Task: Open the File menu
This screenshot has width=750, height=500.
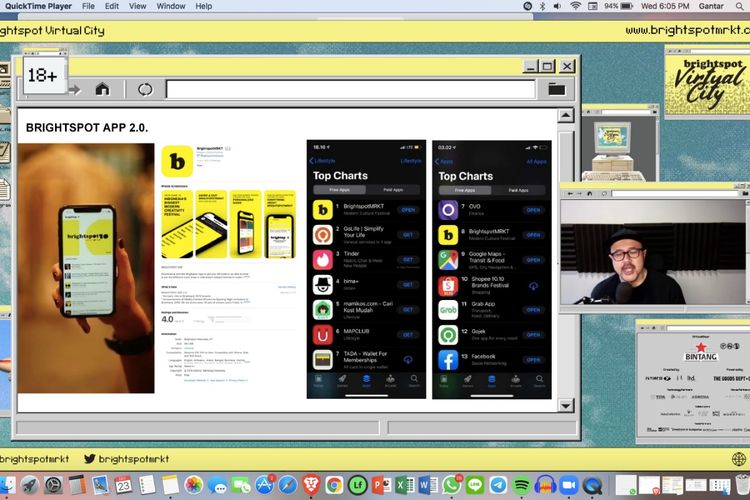Action: (x=88, y=6)
